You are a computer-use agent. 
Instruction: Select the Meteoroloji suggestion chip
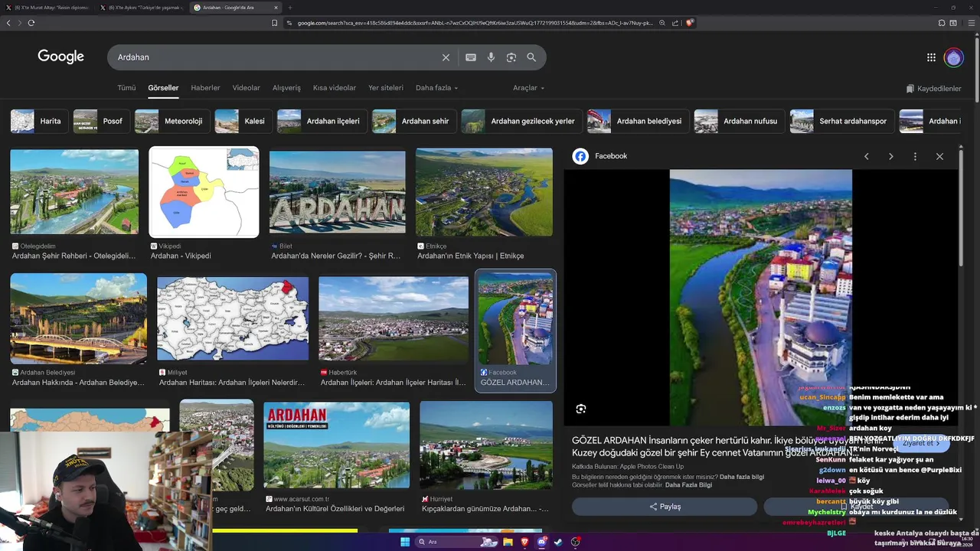point(171,121)
